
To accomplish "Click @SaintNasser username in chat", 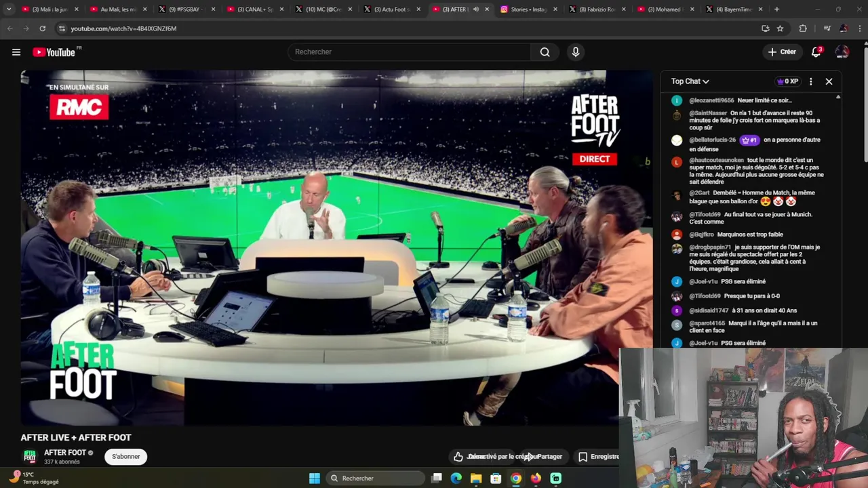I will pos(708,113).
